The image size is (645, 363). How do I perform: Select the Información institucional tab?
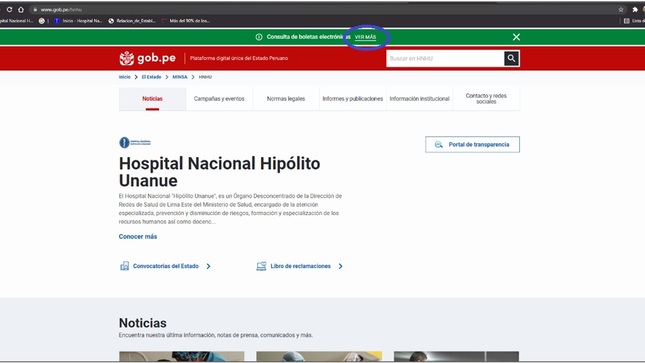[419, 99]
